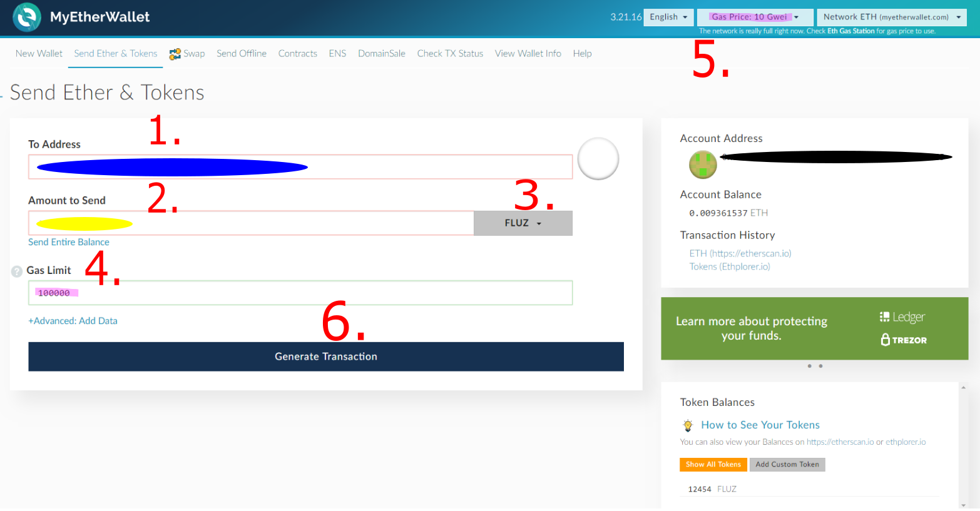Click the To Address input field
Image resolution: width=980 pixels, height=511 pixels.
point(300,167)
